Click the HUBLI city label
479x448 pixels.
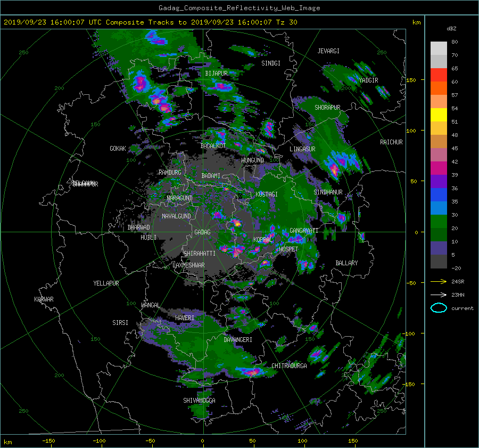(148, 238)
